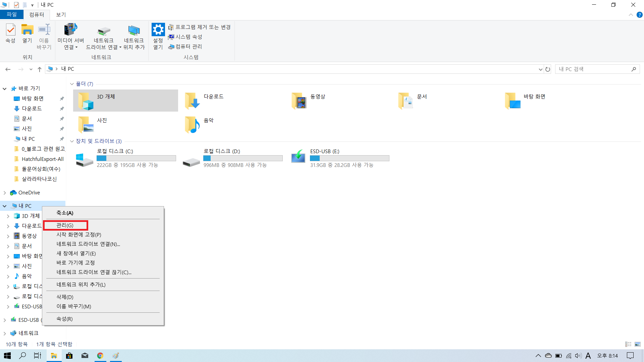
Task: Click the refresh button beside address bar
Action: [548, 69]
